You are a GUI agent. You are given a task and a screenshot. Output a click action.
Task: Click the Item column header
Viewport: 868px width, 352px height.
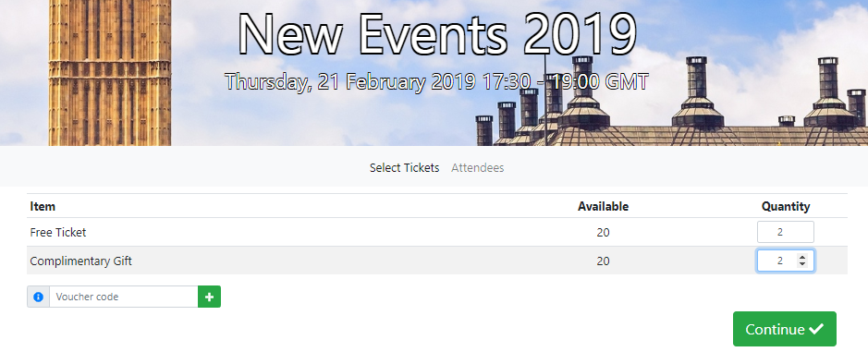[43, 206]
